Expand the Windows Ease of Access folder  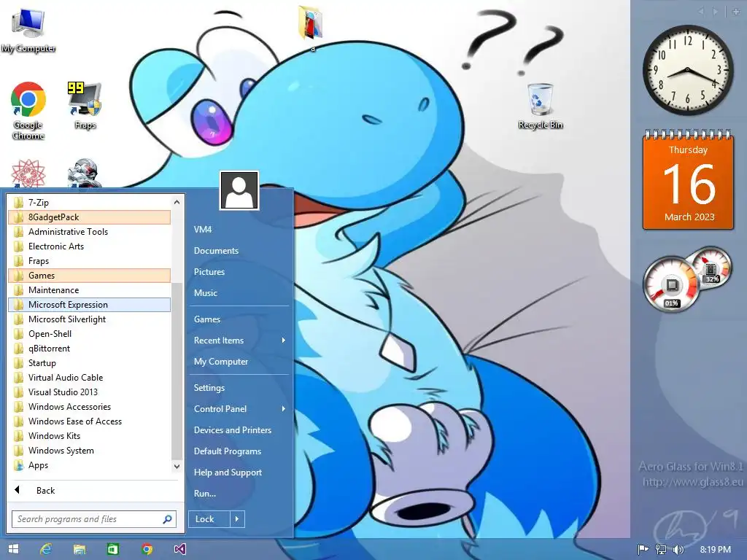(x=89, y=421)
